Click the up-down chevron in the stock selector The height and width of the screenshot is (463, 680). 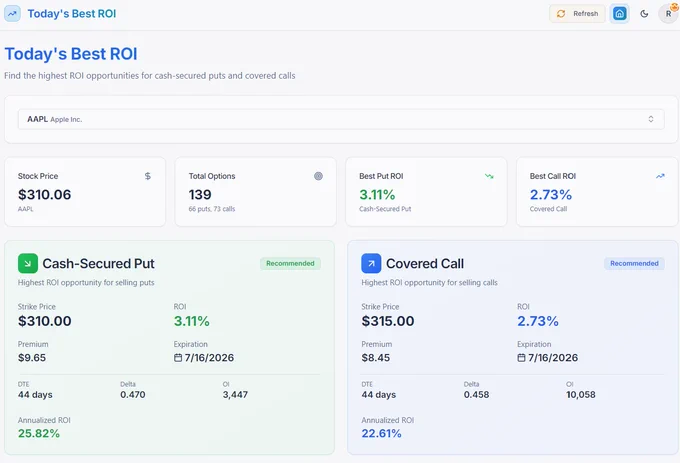pyautogui.click(x=651, y=119)
